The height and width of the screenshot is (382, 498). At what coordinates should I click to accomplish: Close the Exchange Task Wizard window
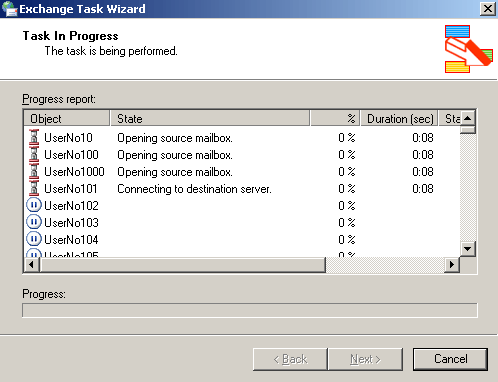click(x=488, y=9)
